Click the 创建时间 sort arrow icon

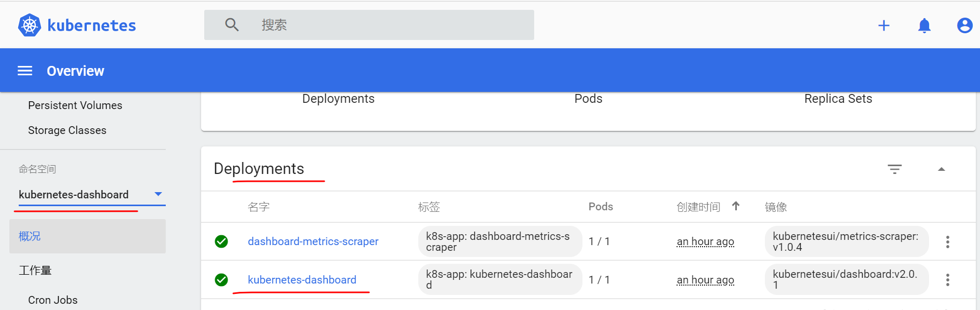(x=736, y=206)
